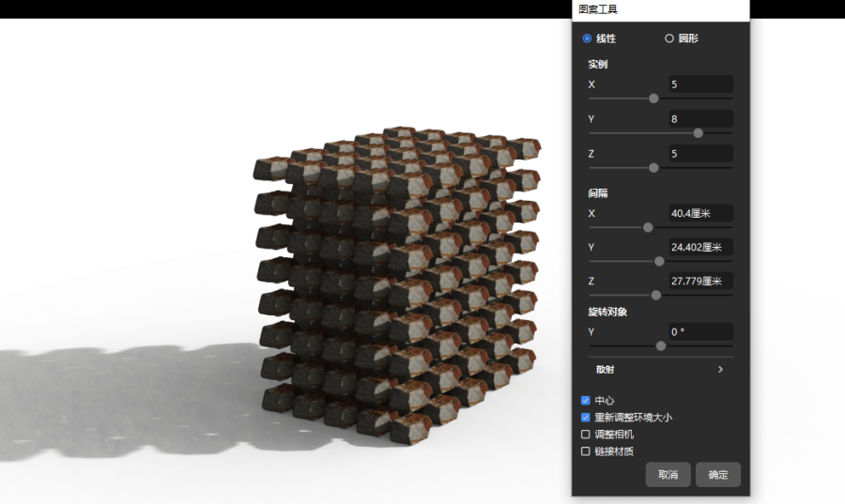
Task: Enable the 调整相机 checkbox
Action: pyautogui.click(x=586, y=435)
